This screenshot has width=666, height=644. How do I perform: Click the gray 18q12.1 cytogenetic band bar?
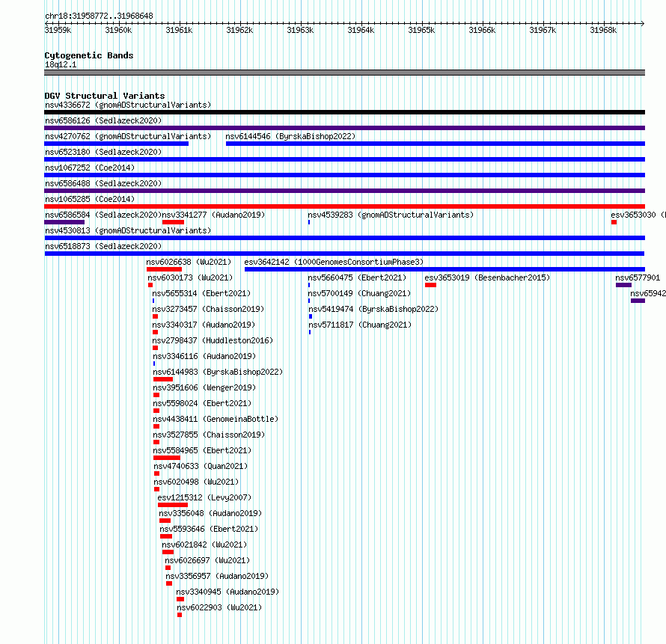(344, 73)
